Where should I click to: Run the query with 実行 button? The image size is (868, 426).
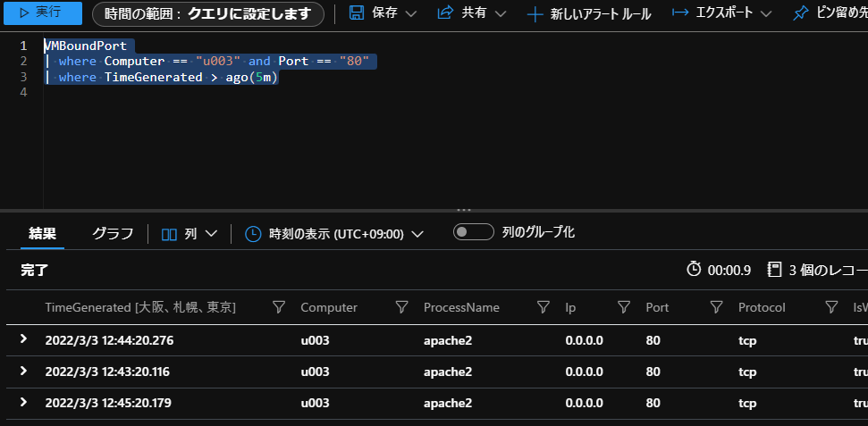tap(43, 13)
